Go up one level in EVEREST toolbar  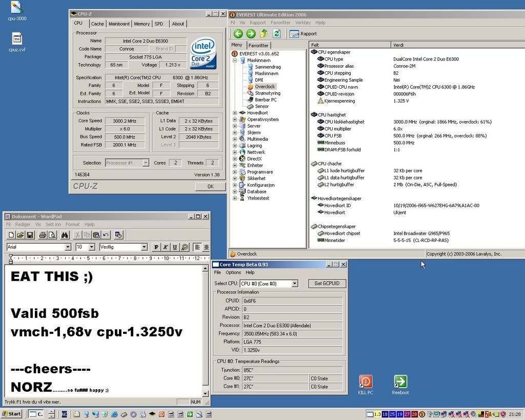coord(264,34)
